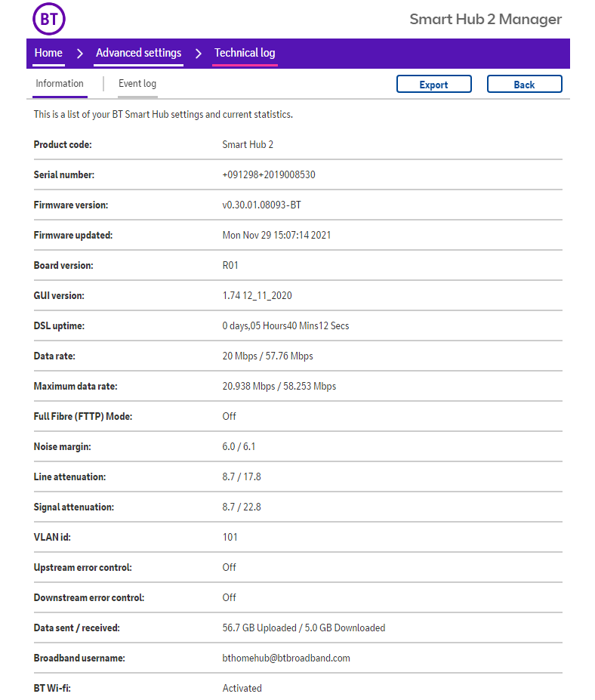The height and width of the screenshot is (700, 595).
Task: Click the settings list description sentence
Action: point(163,114)
